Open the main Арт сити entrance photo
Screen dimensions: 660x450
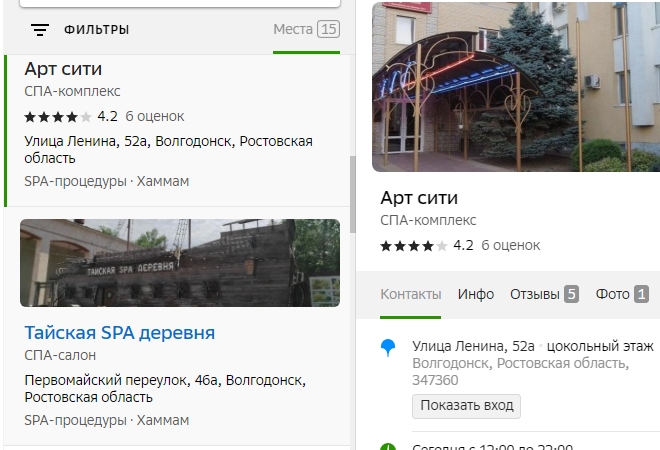[x=515, y=87]
